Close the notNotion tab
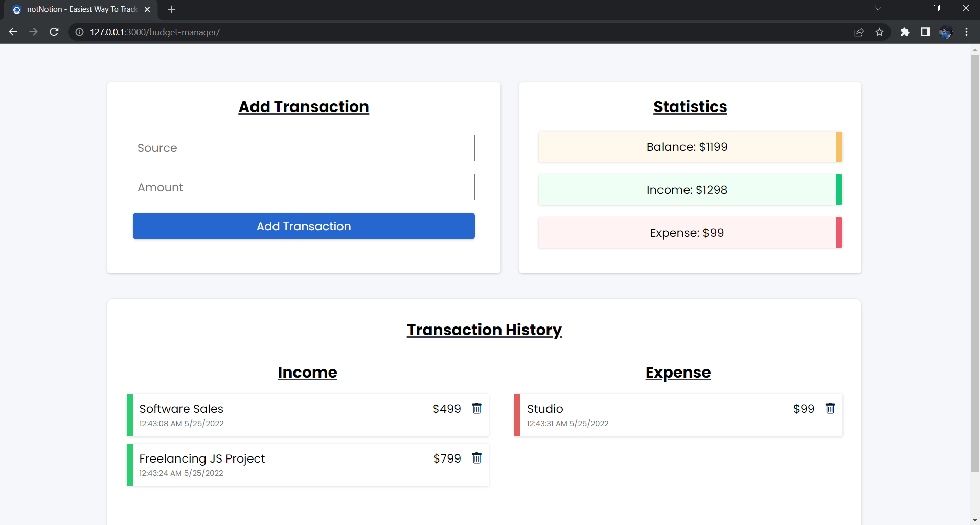The height and width of the screenshot is (525, 980). coord(147,9)
